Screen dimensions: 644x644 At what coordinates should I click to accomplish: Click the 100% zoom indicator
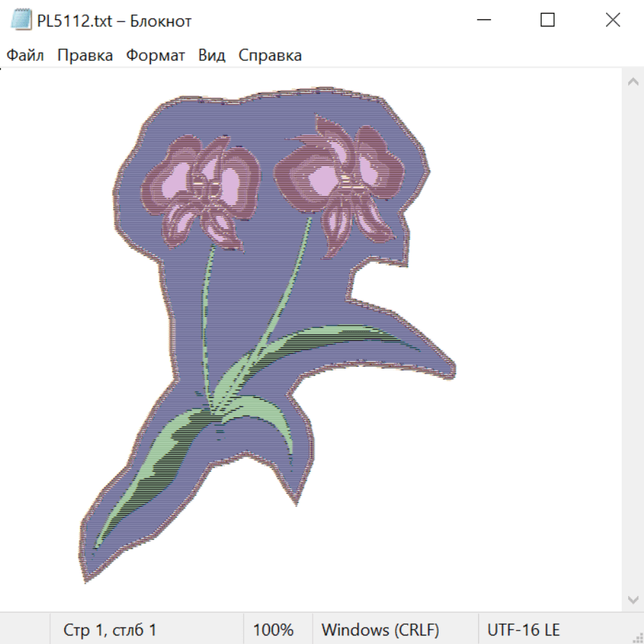[x=273, y=630]
